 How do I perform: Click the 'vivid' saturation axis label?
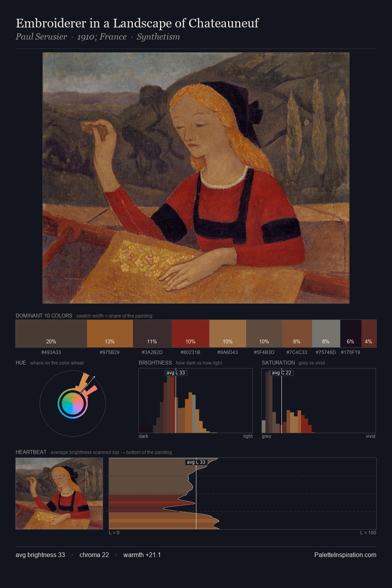(370, 436)
